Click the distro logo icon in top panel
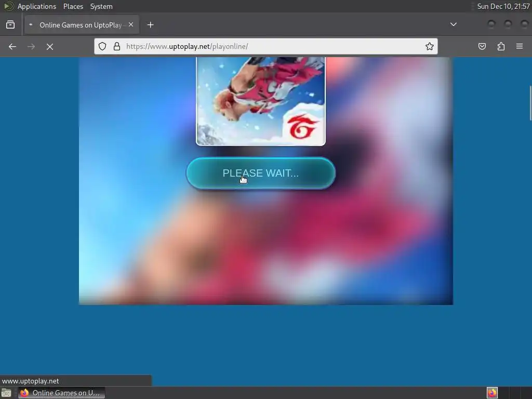Screen dimensions: 532x399 click(8, 6)
